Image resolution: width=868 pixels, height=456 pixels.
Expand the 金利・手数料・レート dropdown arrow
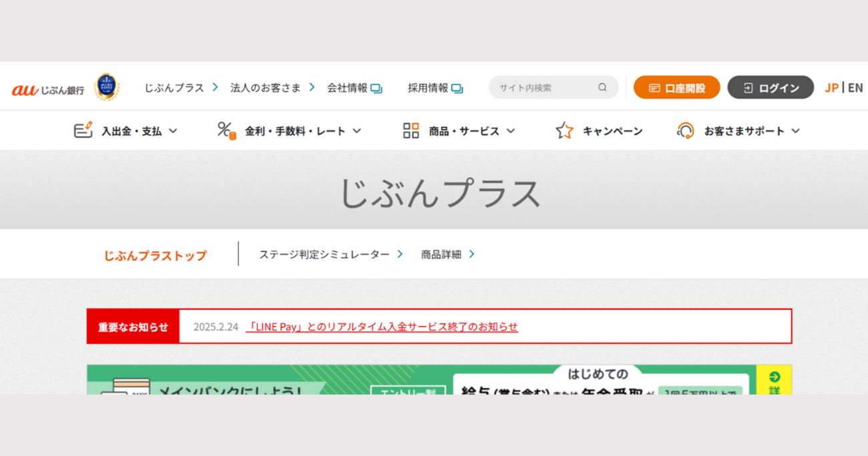[x=357, y=131]
